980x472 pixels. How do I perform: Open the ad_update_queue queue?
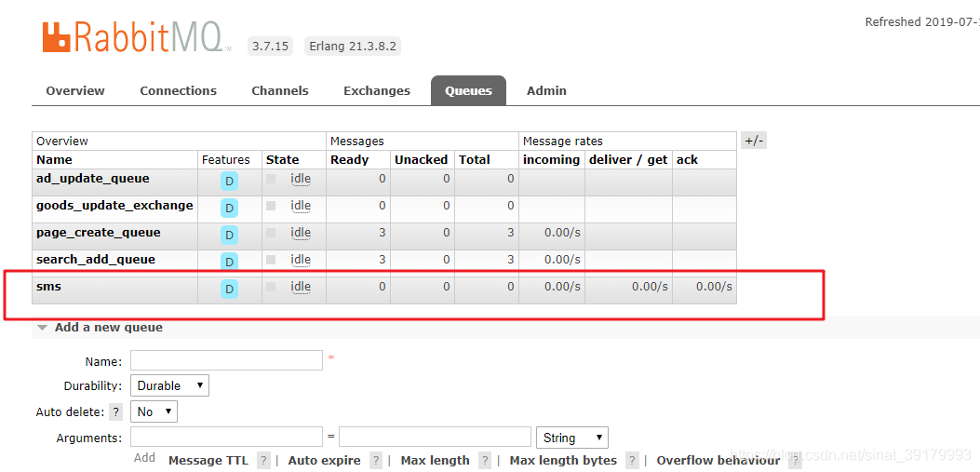[92, 178]
